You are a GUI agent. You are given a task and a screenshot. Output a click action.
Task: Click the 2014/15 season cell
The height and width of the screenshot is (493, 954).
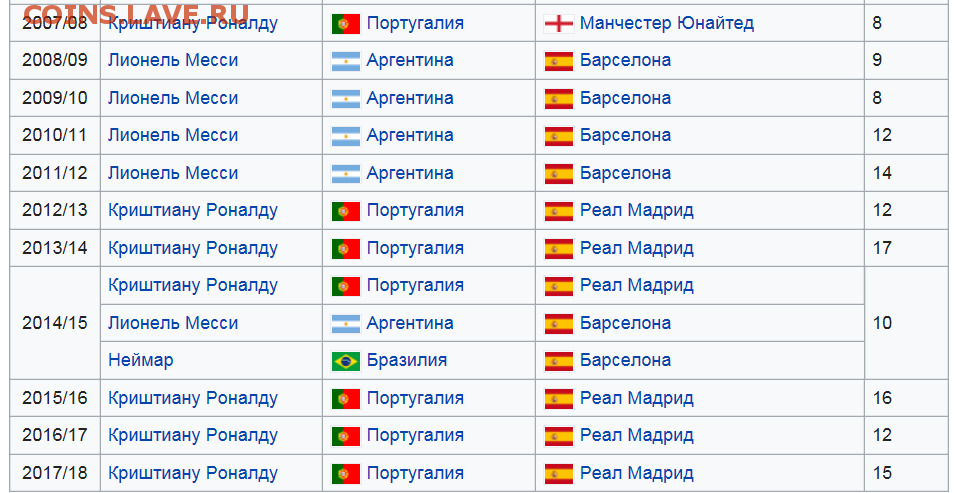(x=55, y=323)
